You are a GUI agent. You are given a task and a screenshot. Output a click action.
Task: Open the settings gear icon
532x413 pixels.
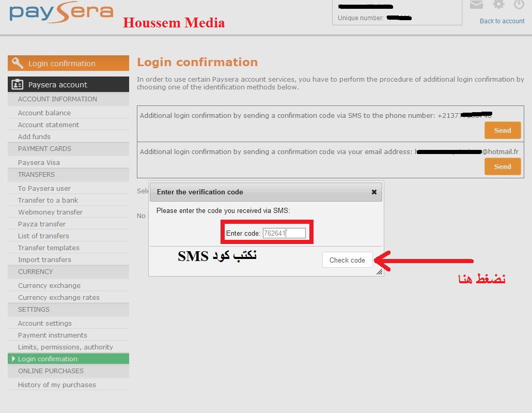[498, 5]
